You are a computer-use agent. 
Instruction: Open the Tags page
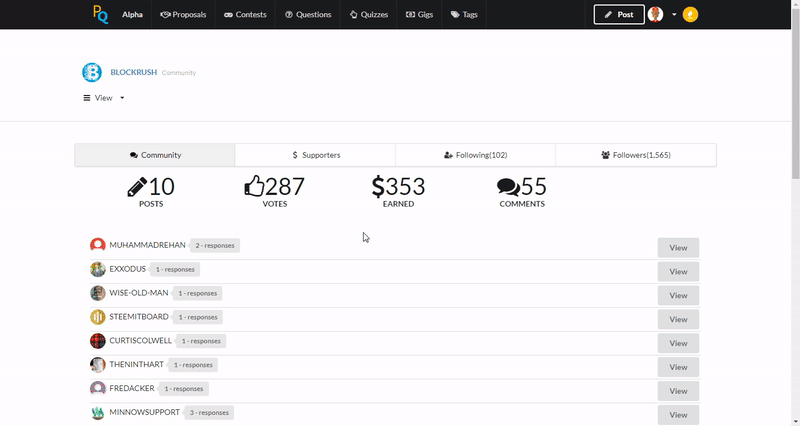pos(464,15)
